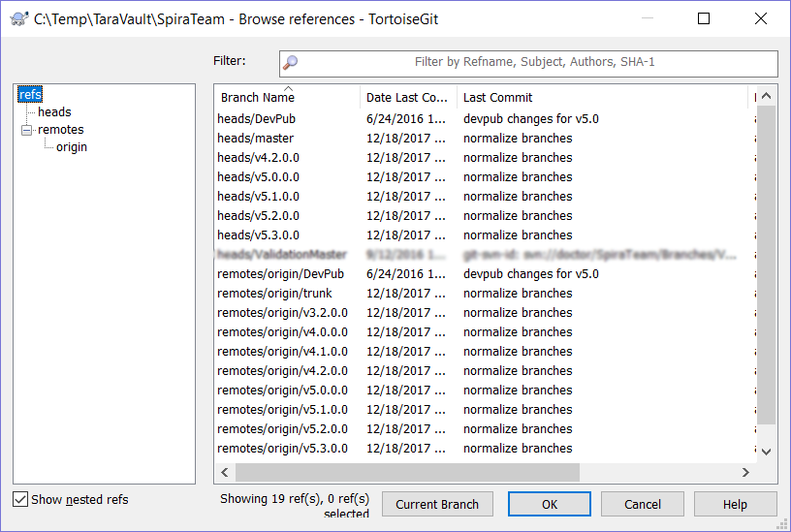This screenshot has height=532, width=791.
Task: Open Help for the browse references dialog
Action: [735, 504]
